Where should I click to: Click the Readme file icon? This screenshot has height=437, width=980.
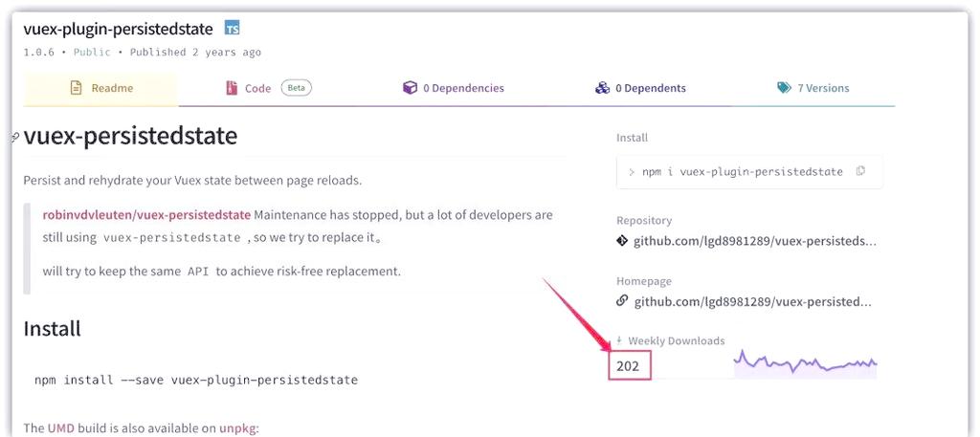(x=76, y=88)
